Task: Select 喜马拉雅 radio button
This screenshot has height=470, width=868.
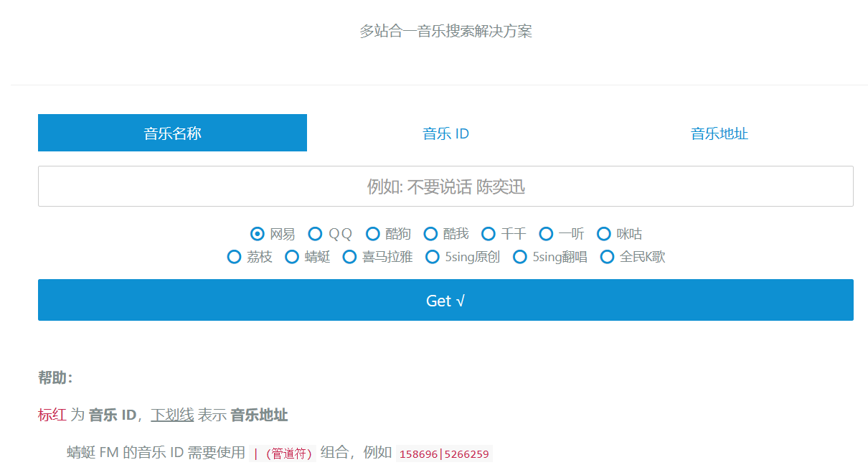Action: point(349,257)
